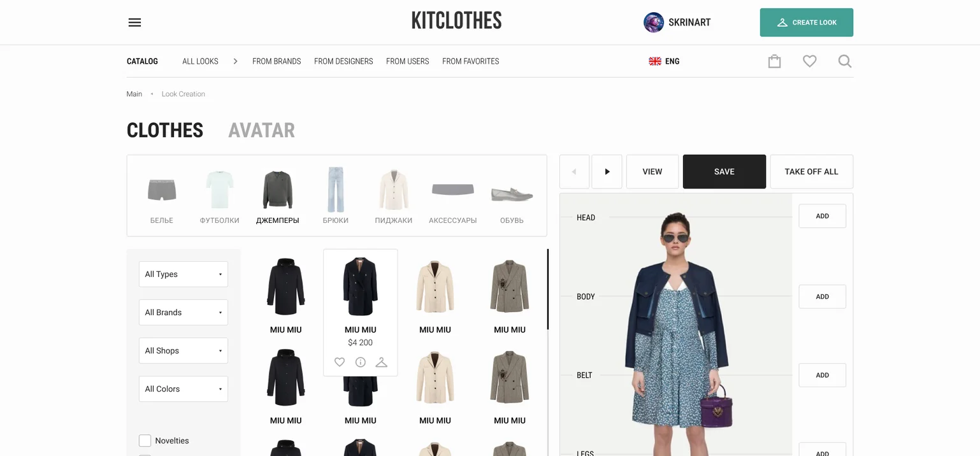Switch language via ENG flag selector
Screen dimensions: 980x456
[664, 61]
